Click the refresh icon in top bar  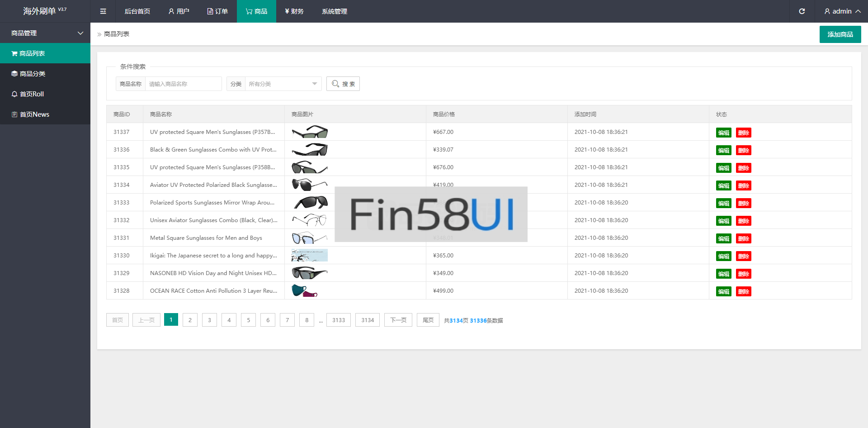(802, 11)
